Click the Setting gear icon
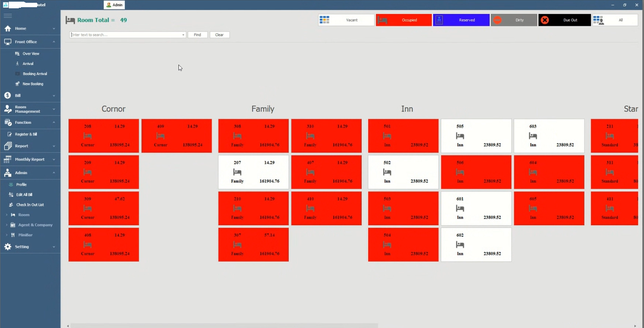This screenshot has height=328, width=644. point(8,247)
